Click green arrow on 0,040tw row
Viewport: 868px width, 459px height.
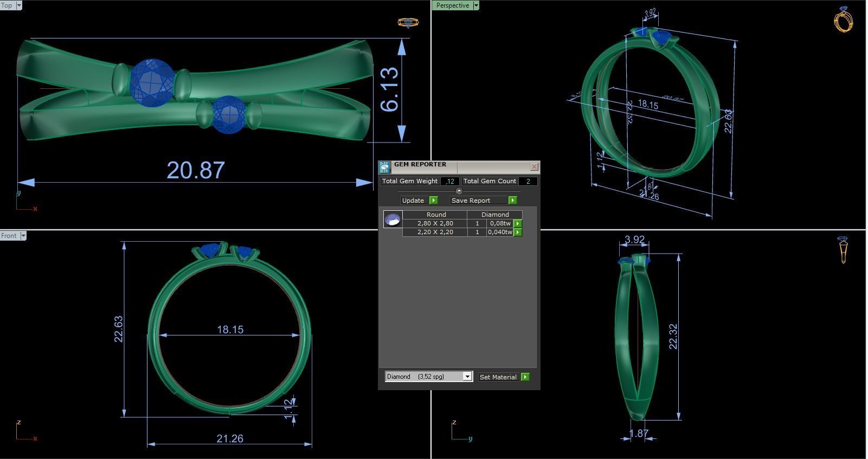[518, 232]
